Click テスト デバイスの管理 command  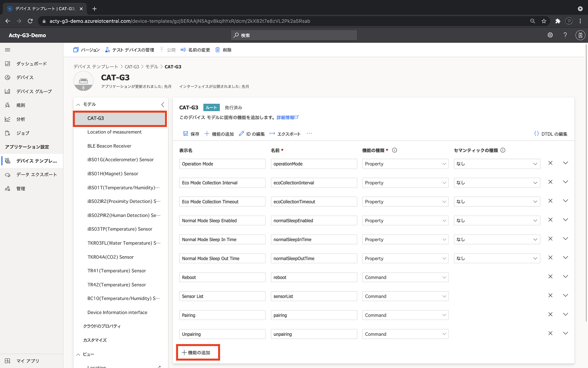(x=129, y=50)
